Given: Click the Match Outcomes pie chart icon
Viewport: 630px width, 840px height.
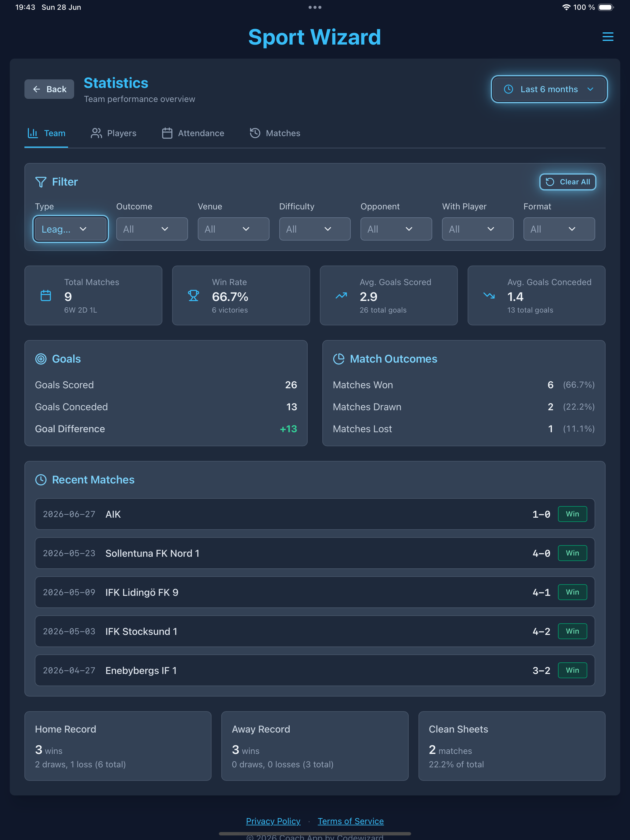Looking at the screenshot, I should (x=339, y=359).
